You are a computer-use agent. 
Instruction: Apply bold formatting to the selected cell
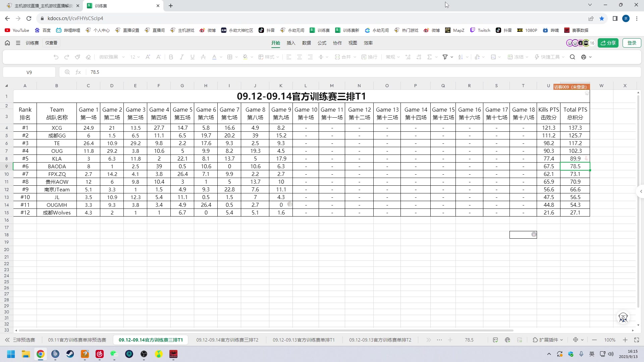pos(171,57)
